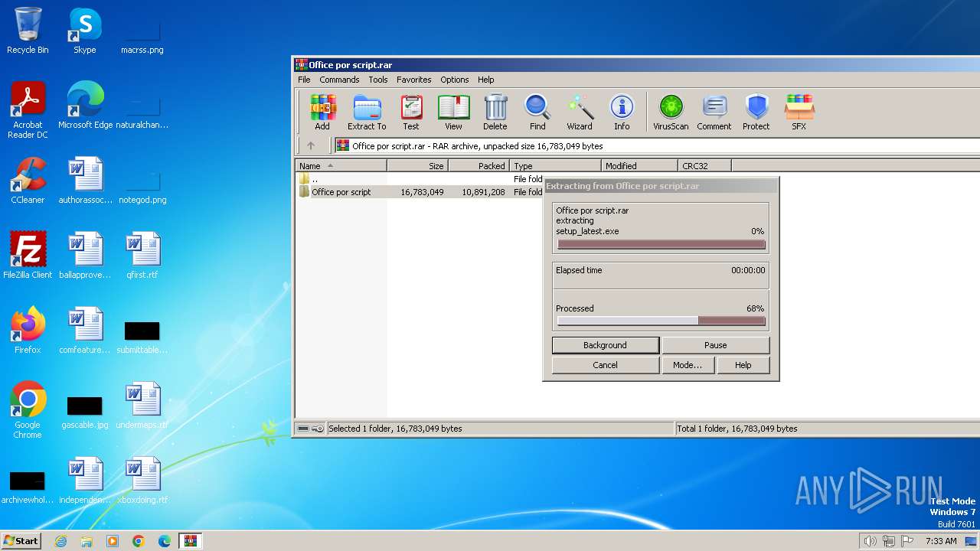Select the qfirst.rtf desktop file
This screenshot has width=980, height=551.
pos(142,256)
